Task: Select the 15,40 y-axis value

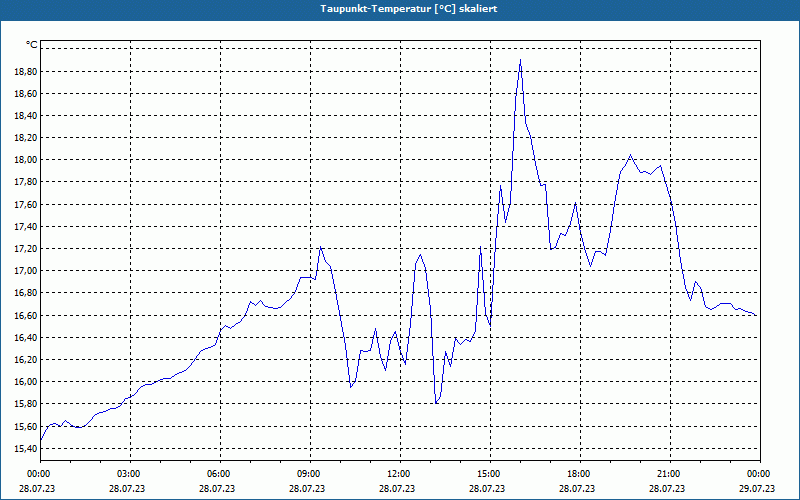Action: click(27, 448)
